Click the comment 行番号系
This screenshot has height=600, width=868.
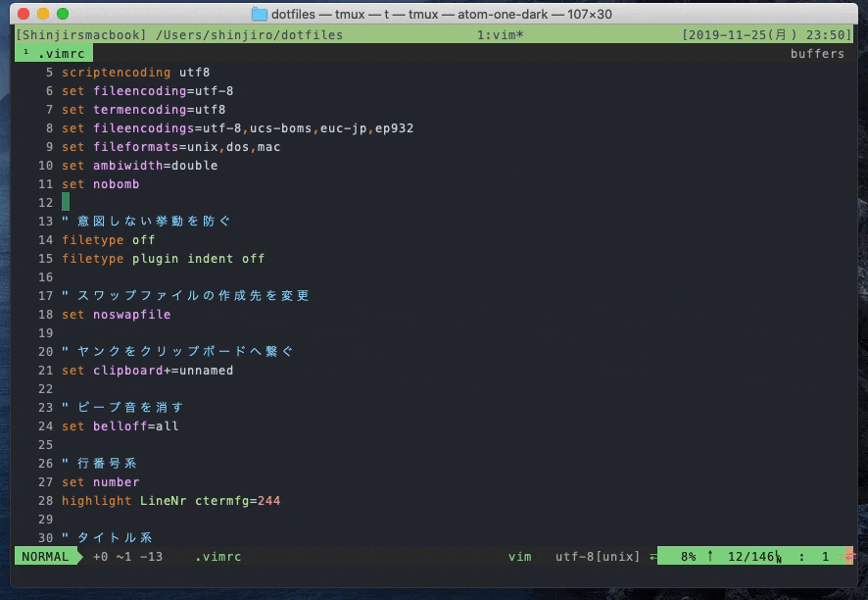pyautogui.click(x=99, y=463)
